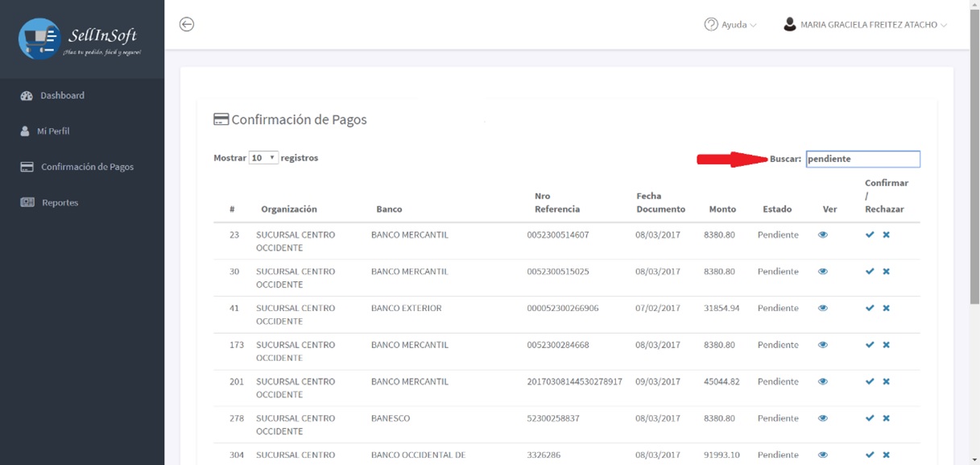The height and width of the screenshot is (465, 980).
Task: Confirm payment 304 with checkmark
Action: (x=870, y=455)
